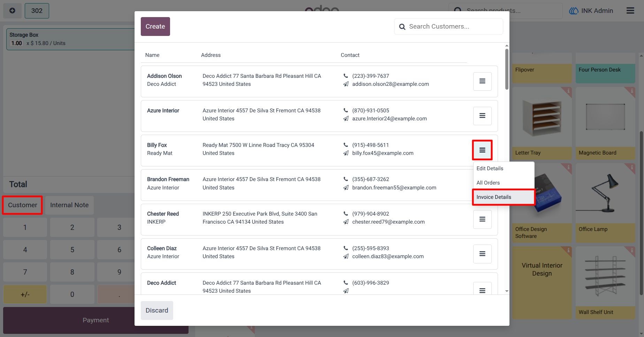Viewport: 644px width, 337px height.
Task: Select the Storage Box order line
Action: click(x=70, y=39)
